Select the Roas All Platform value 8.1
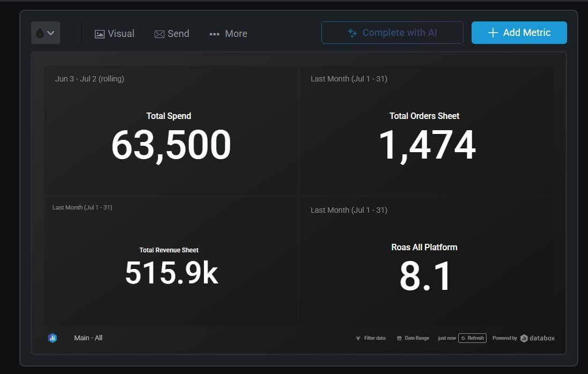The image size is (588, 374). click(x=425, y=276)
